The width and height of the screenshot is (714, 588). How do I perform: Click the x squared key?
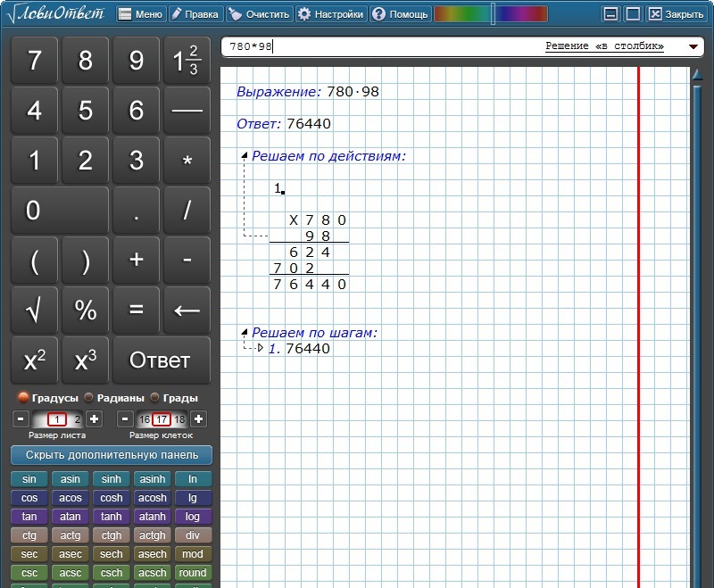point(35,360)
